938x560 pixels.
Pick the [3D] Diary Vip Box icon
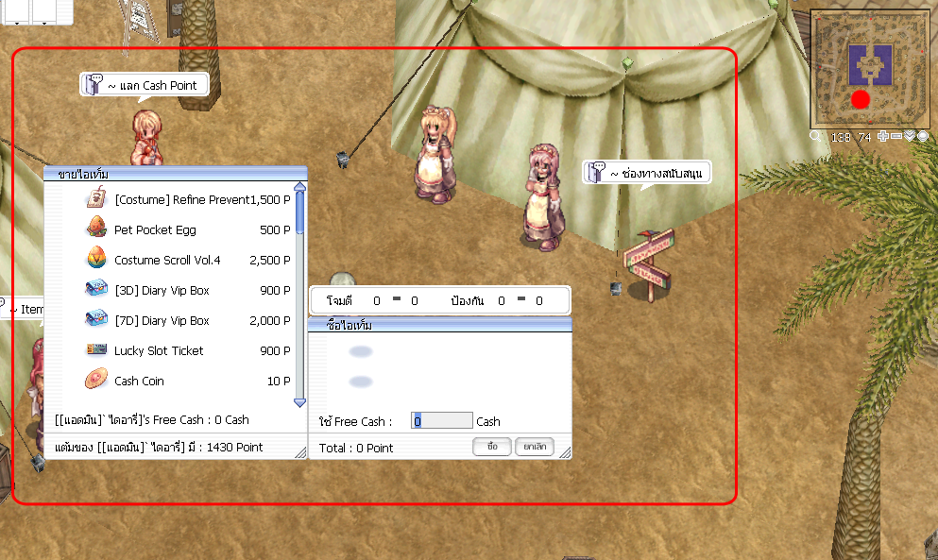pos(95,290)
